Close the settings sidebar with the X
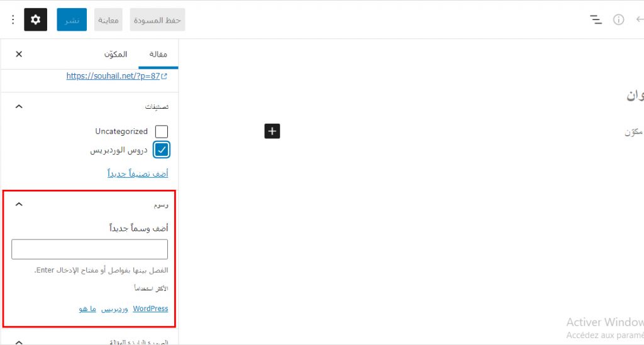The image size is (644, 345). [x=19, y=54]
